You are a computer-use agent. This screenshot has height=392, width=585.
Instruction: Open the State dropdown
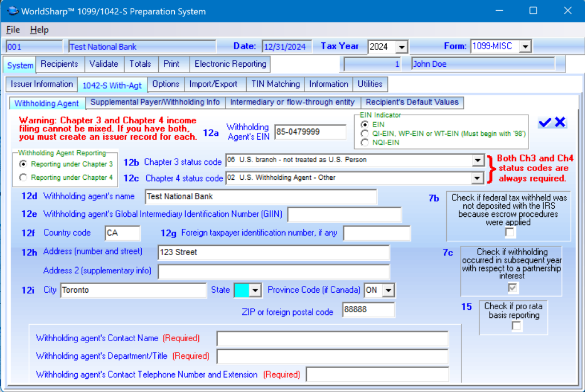pos(255,290)
